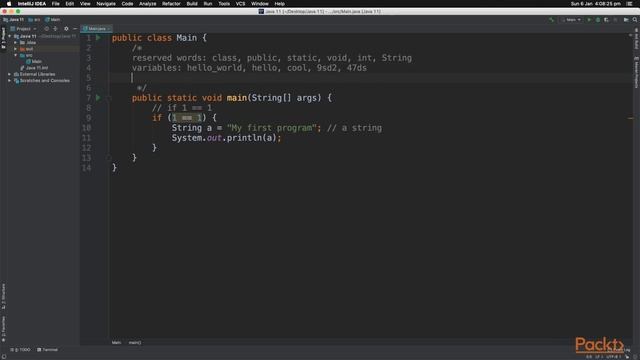This screenshot has height=360, width=640.
Task: Toggle the TODO tool window
Action: 20,350
